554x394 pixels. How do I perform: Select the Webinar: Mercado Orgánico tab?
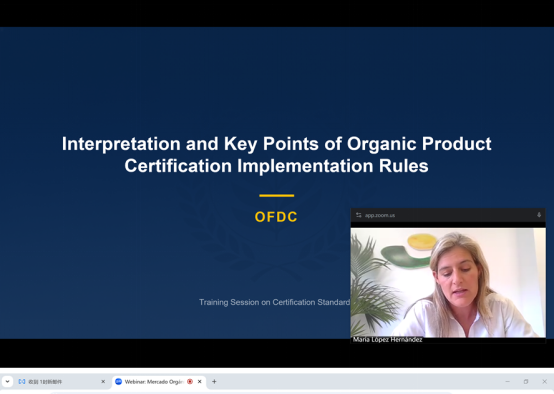pos(159,382)
